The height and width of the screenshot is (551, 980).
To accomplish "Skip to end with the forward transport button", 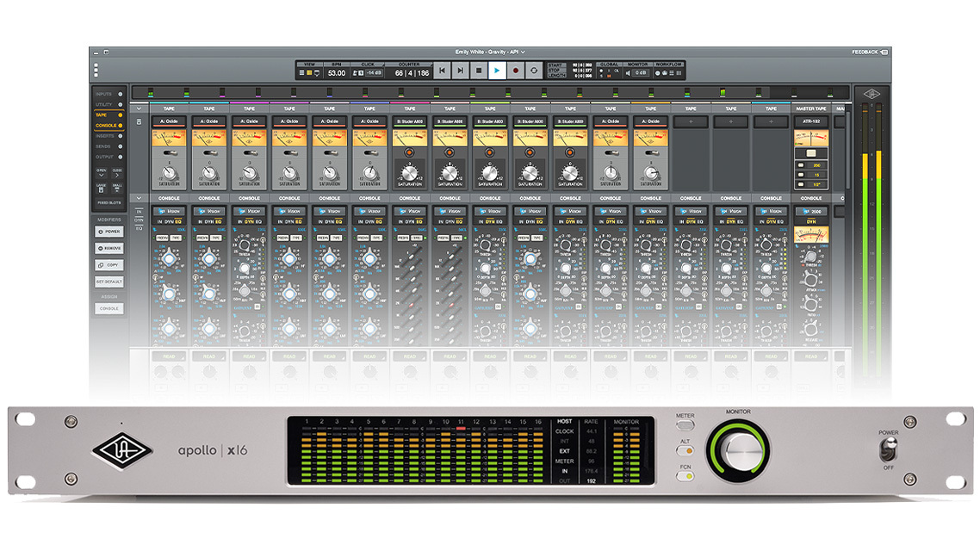I will coord(460,71).
